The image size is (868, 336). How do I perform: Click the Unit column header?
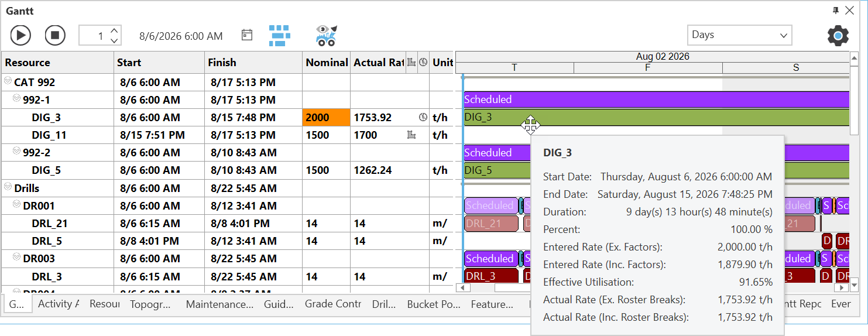click(442, 63)
